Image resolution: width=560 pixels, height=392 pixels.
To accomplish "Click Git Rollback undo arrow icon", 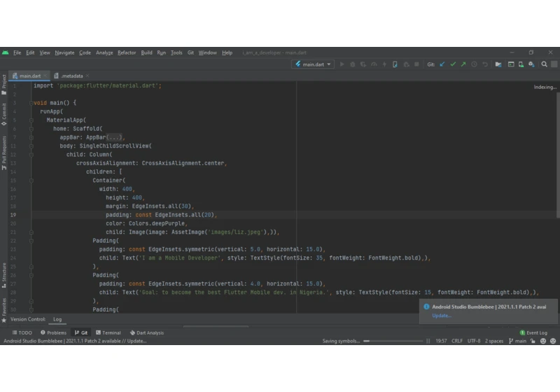I will (x=485, y=64).
